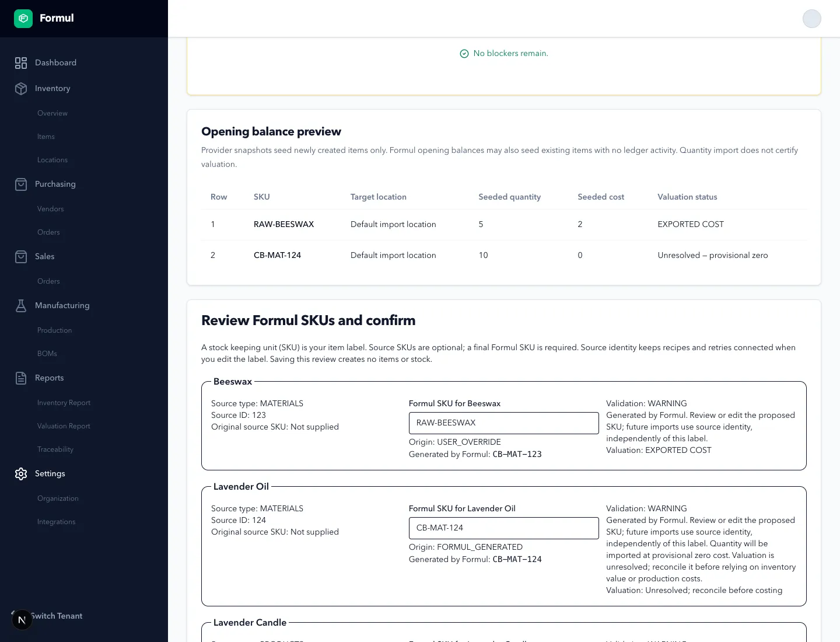Click the round N badge icon
The image size is (840, 642).
click(x=22, y=620)
